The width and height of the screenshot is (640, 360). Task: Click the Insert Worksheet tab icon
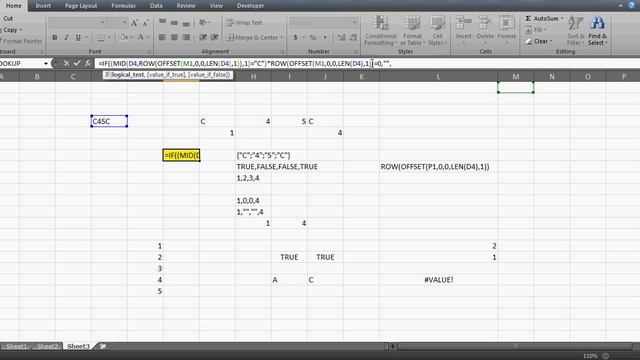pos(103,346)
